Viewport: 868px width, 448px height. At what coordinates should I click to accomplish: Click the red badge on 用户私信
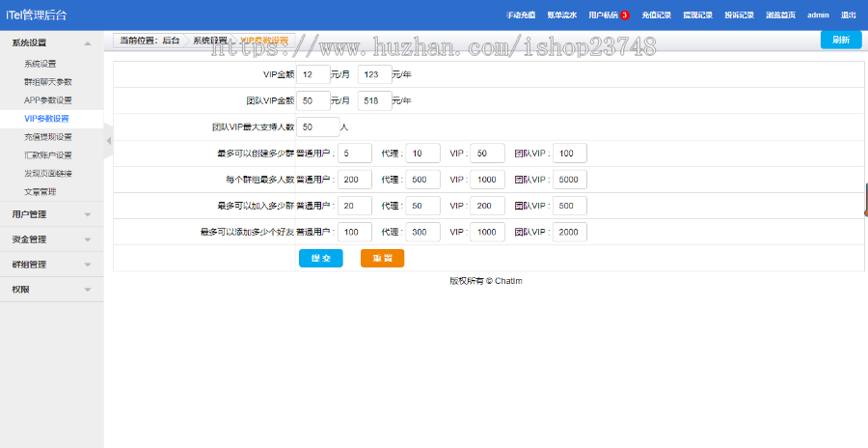[625, 15]
